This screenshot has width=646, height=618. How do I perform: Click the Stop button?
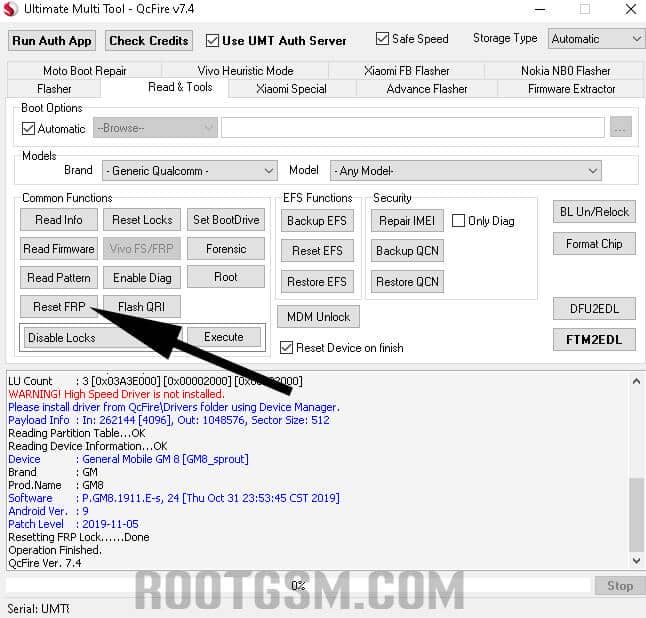pos(620,585)
